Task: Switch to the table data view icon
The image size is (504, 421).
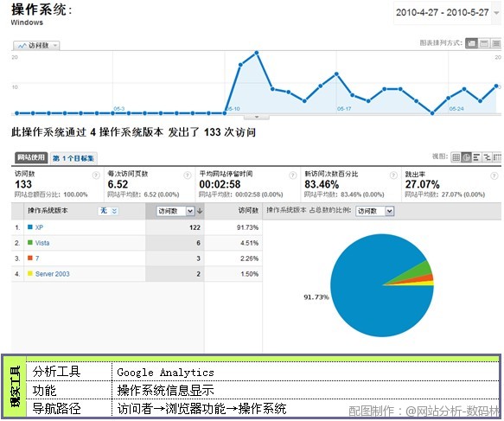Action: click(x=456, y=157)
